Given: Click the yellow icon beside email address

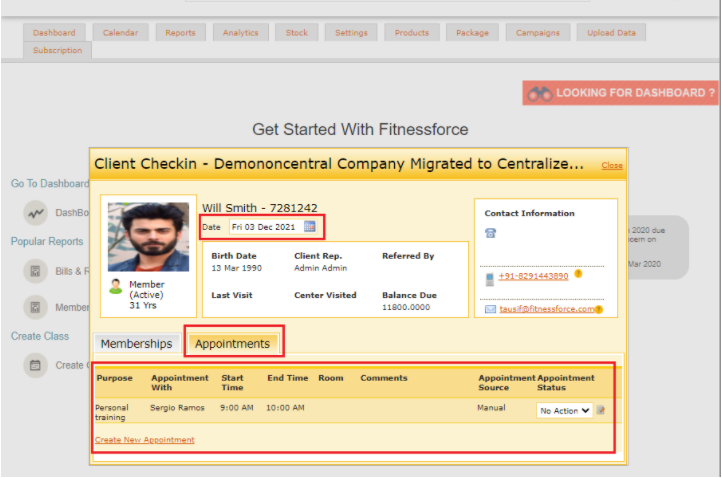Looking at the screenshot, I should pyautogui.click(x=599, y=309).
